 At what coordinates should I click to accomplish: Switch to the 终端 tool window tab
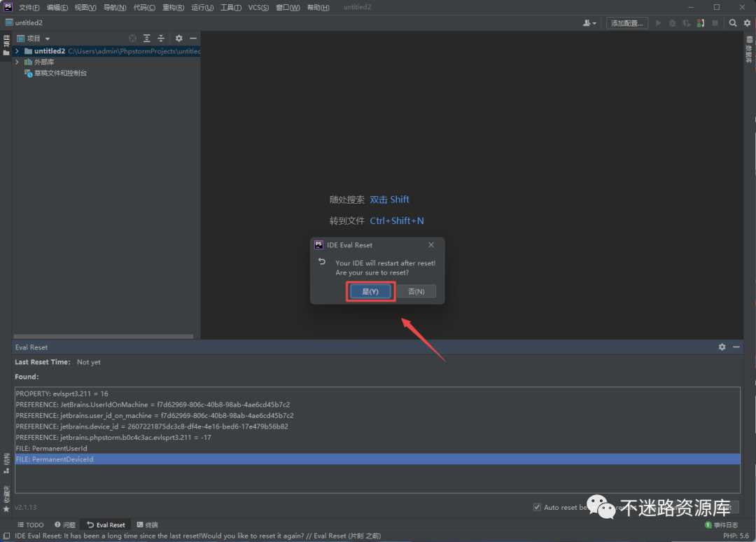pos(148,524)
